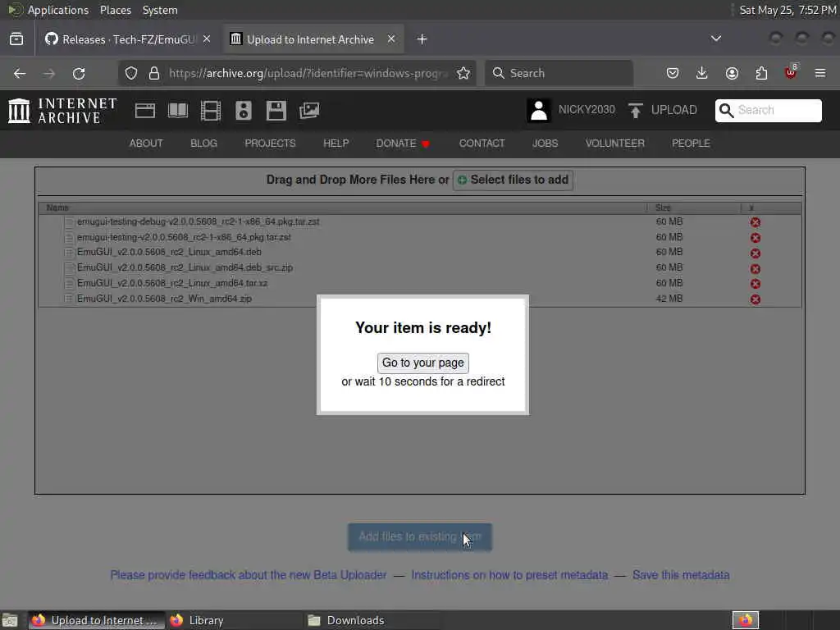This screenshot has height=630, width=840.
Task: Open the Internet Archive audio speaker icon
Action: click(243, 111)
